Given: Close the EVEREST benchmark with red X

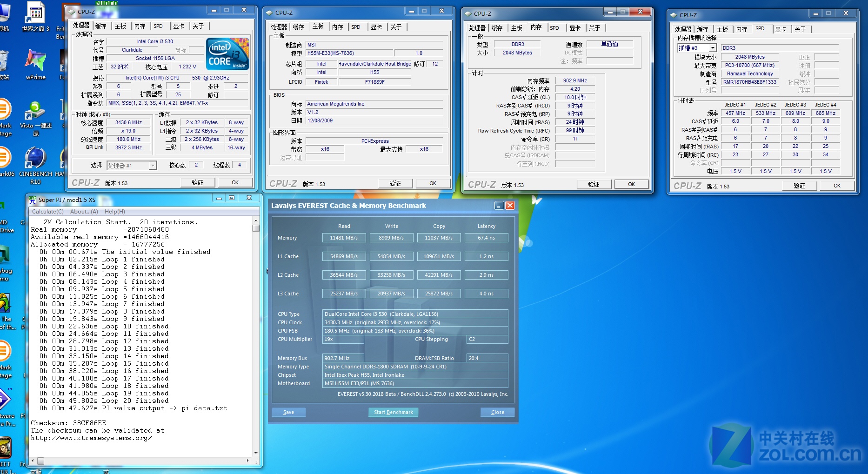Looking at the screenshot, I should point(510,205).
